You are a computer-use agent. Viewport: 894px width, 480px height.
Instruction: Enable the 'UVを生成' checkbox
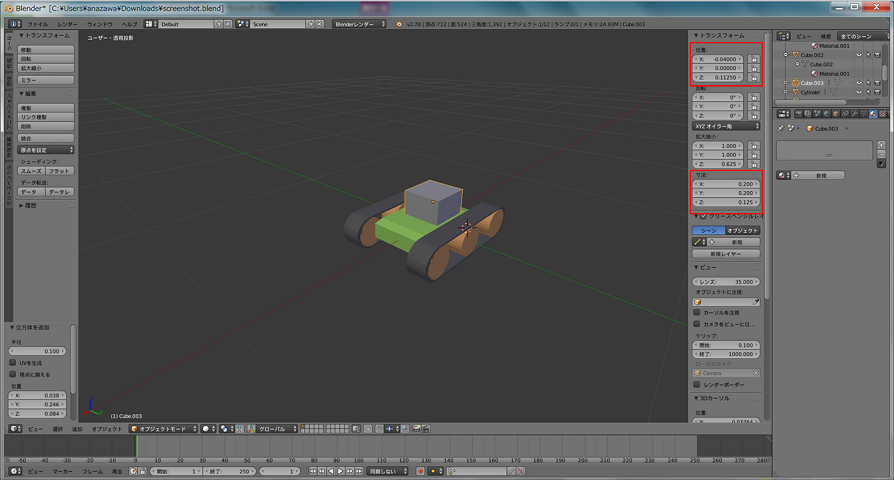(x=12, y=363)
